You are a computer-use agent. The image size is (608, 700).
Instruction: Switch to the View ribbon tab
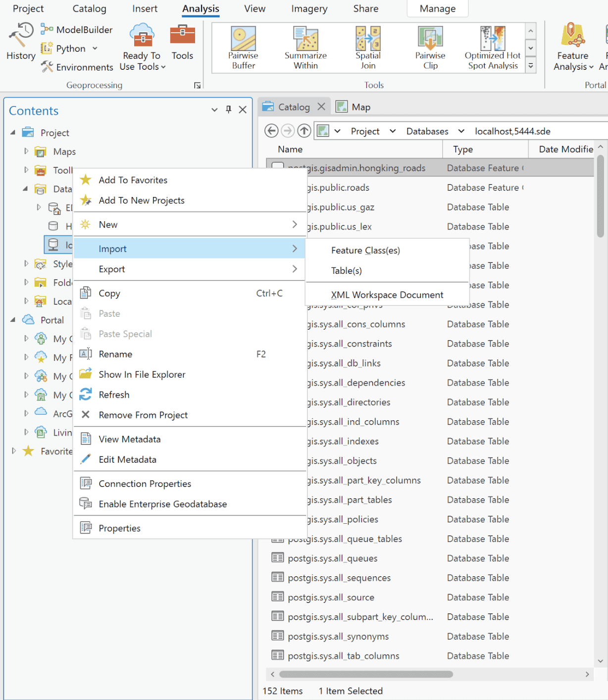coord(254,8)
